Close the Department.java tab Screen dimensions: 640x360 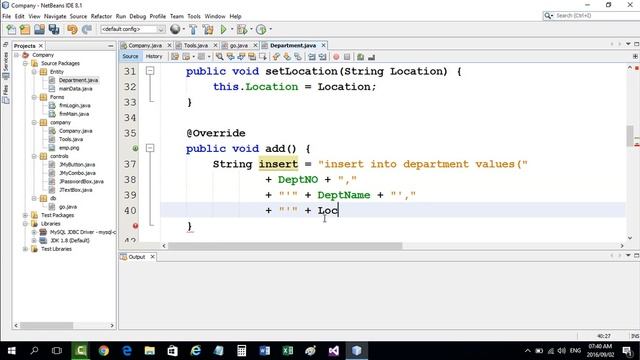[323, 45]
